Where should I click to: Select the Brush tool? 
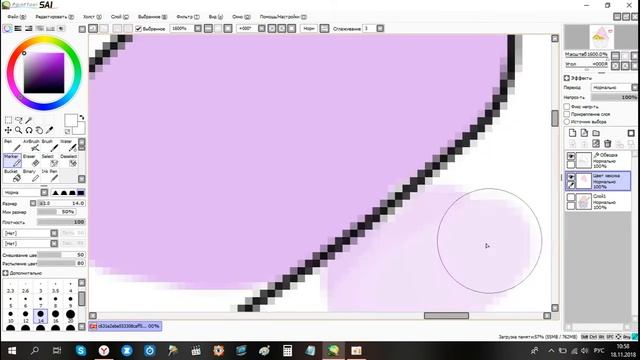(x=49, y=145)
